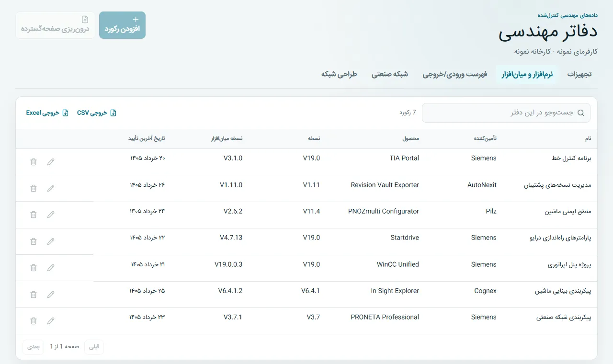
Task: Edit the پروژه پنل اپراتوری record
Action: click(51, 268)
